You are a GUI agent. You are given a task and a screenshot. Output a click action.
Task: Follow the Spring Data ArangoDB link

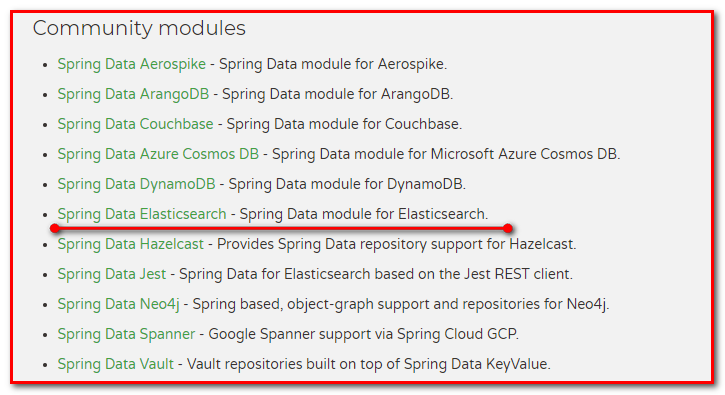tap(133, 94)
